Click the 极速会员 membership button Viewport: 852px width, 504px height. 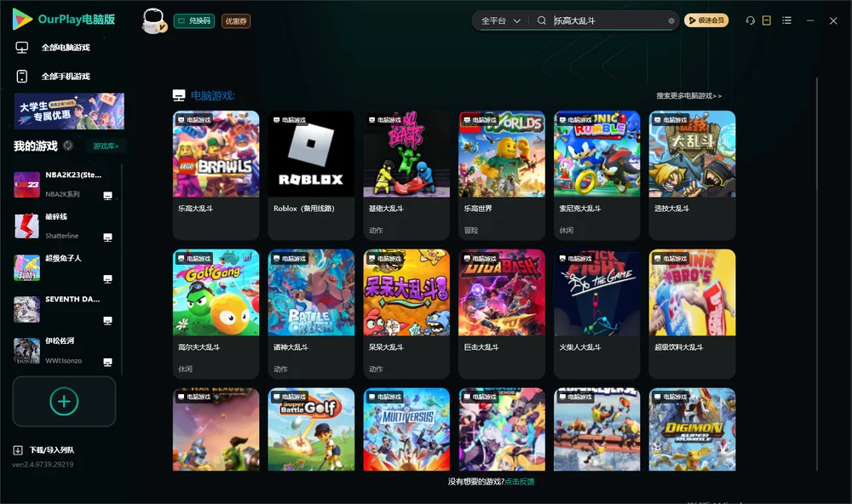706,20
